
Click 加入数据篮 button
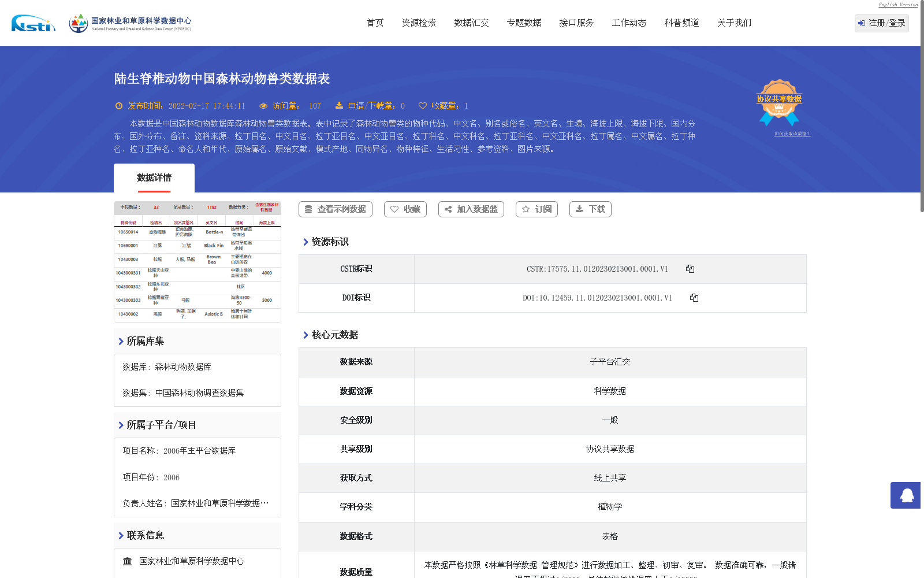[x=471, y=209]
